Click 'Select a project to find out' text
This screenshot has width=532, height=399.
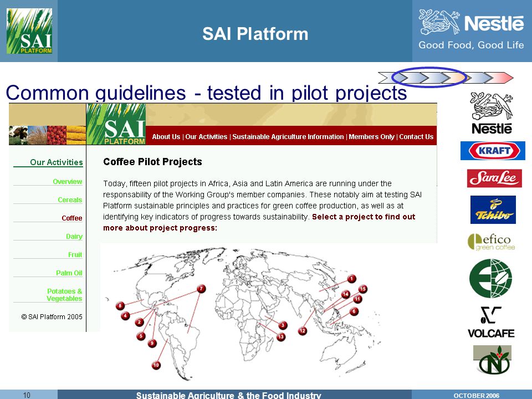tap(364, 217)
